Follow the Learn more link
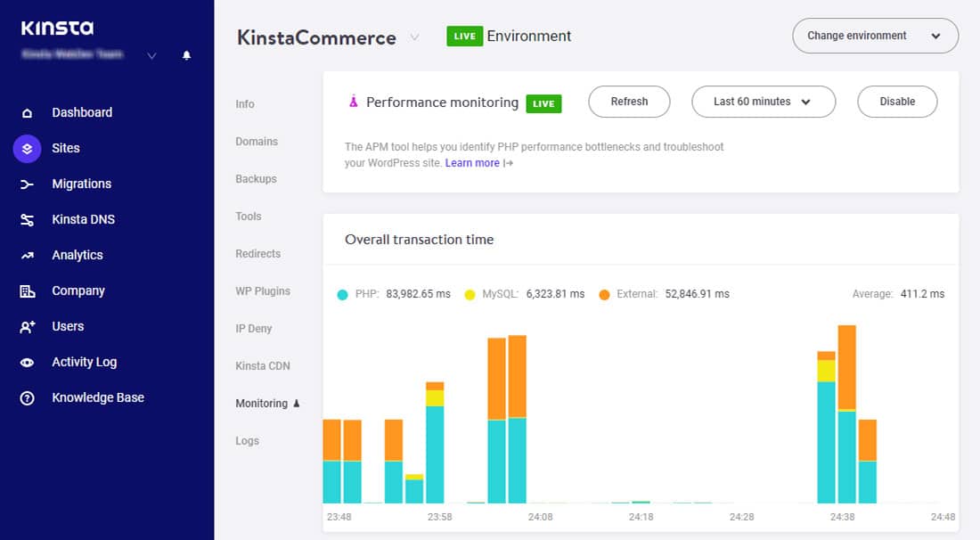The width and height of the screenshot is (980, 540). 473,163
